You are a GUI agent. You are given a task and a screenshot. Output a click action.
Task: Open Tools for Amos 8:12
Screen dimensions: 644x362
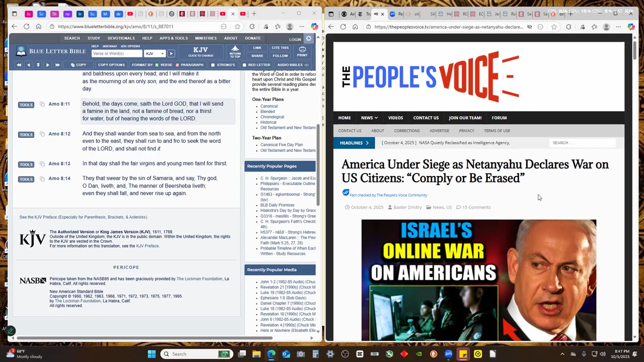[26, 134]
